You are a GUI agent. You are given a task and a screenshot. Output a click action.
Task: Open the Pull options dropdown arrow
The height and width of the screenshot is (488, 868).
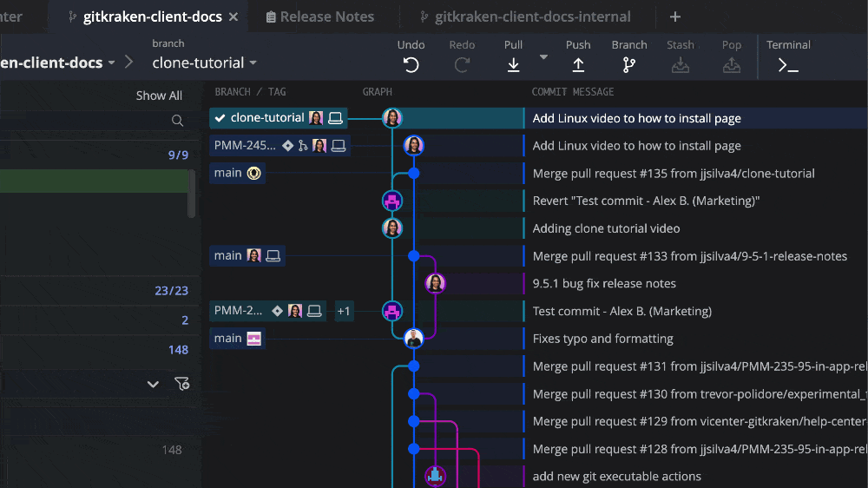tap(543, 57)
